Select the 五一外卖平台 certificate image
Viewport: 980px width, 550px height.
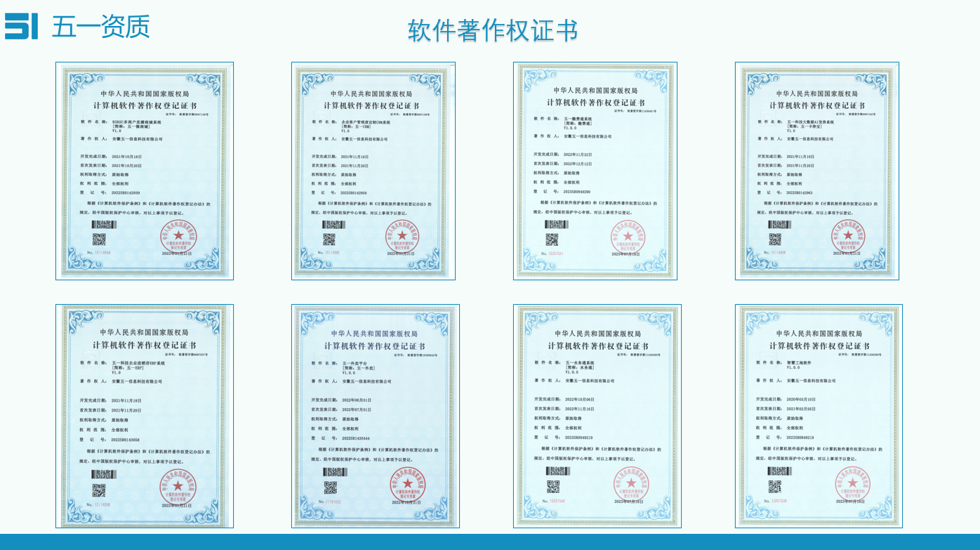click(x=376, y=416)
